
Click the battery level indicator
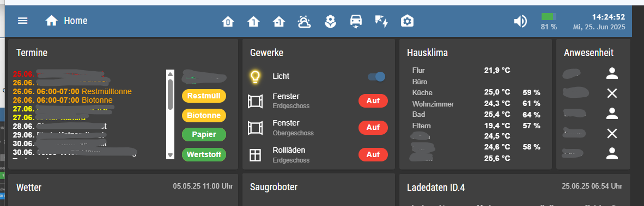point(549,17)
